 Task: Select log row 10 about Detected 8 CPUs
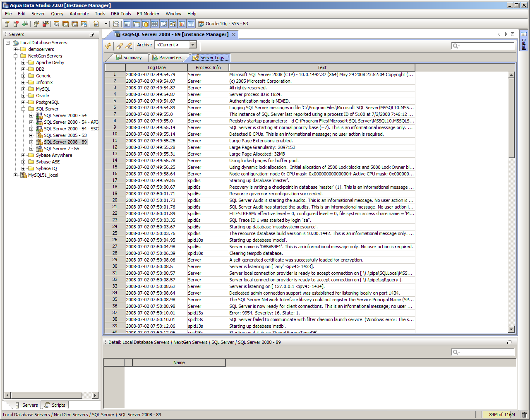pyautogui.click(x=260, y=134)
